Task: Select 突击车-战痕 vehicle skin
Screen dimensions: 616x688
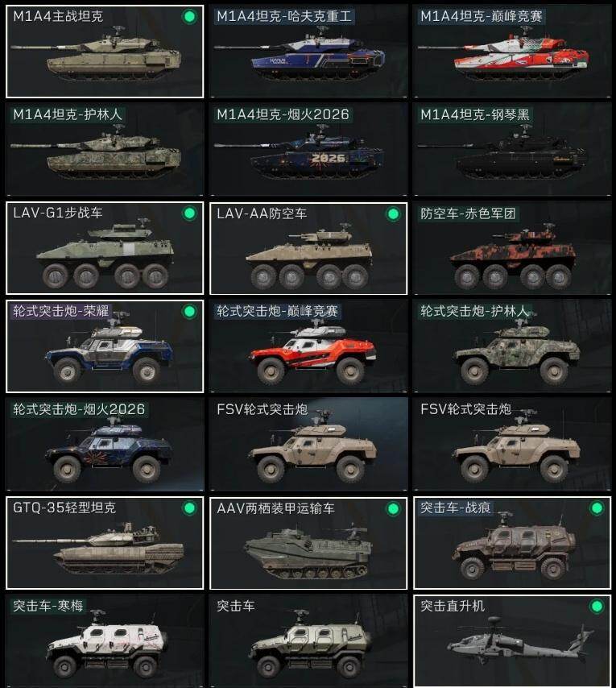Action: [x=512, y=543]
